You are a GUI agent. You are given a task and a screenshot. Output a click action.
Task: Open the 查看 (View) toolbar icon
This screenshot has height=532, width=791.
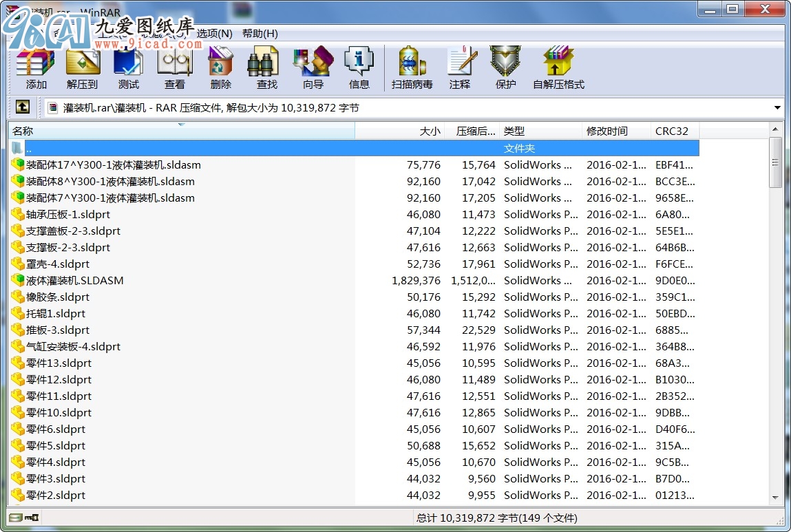coord(174,67)
